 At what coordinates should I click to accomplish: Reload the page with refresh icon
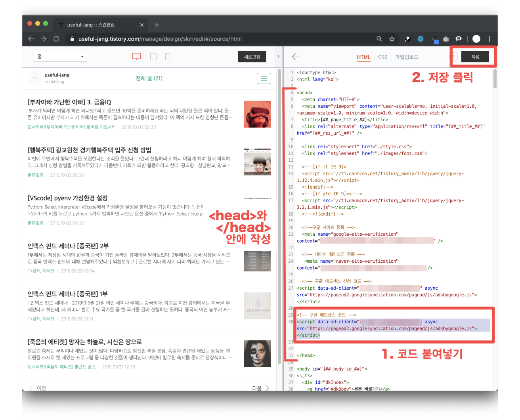pos(56,39)
